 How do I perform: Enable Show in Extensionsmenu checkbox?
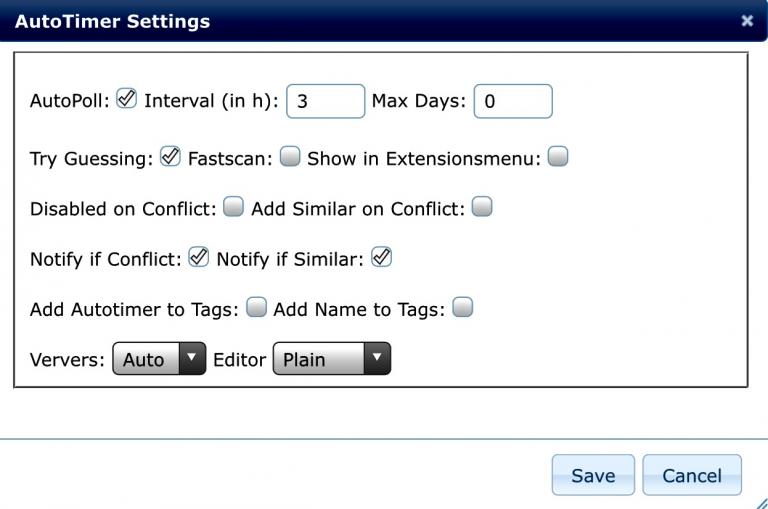(x=558, y=156)
